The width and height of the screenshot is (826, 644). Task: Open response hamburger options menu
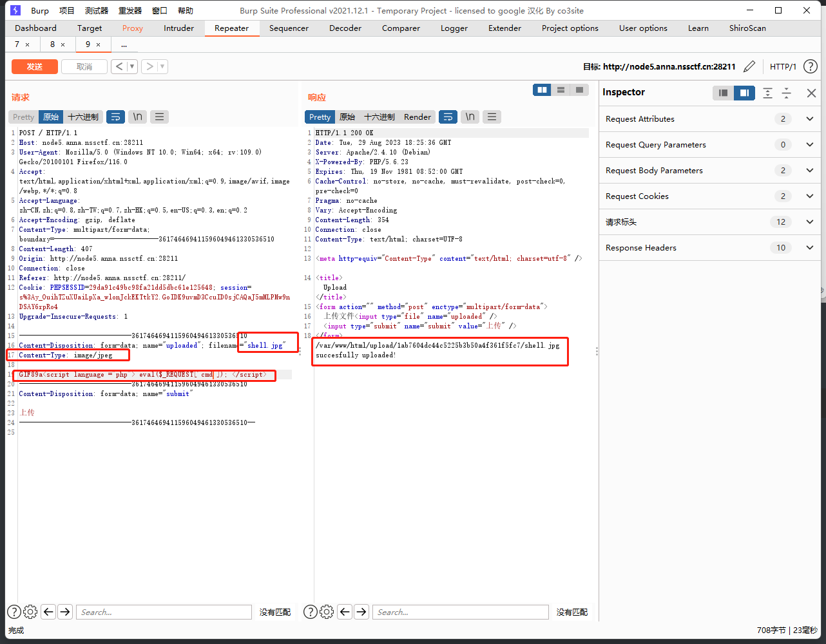coord(492,117)
